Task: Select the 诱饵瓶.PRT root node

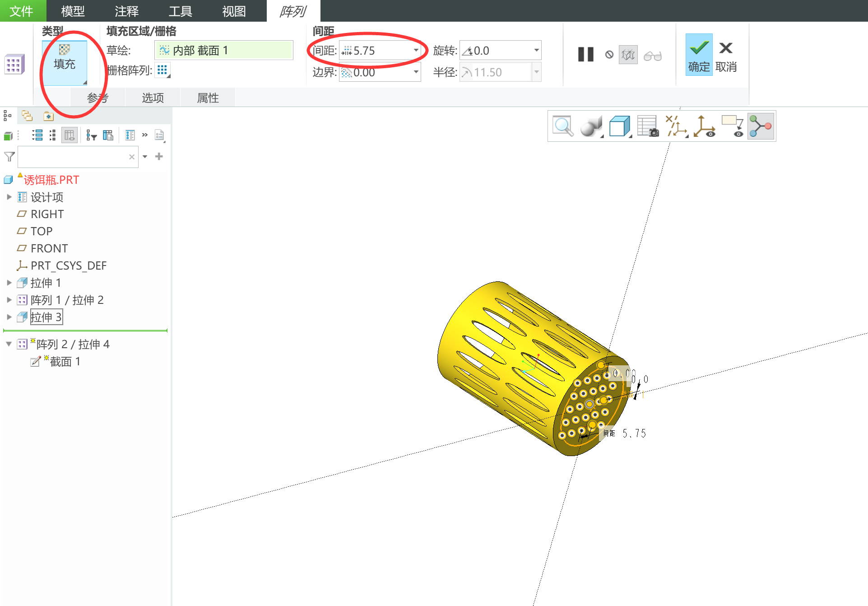Action: tap(51, 180)
